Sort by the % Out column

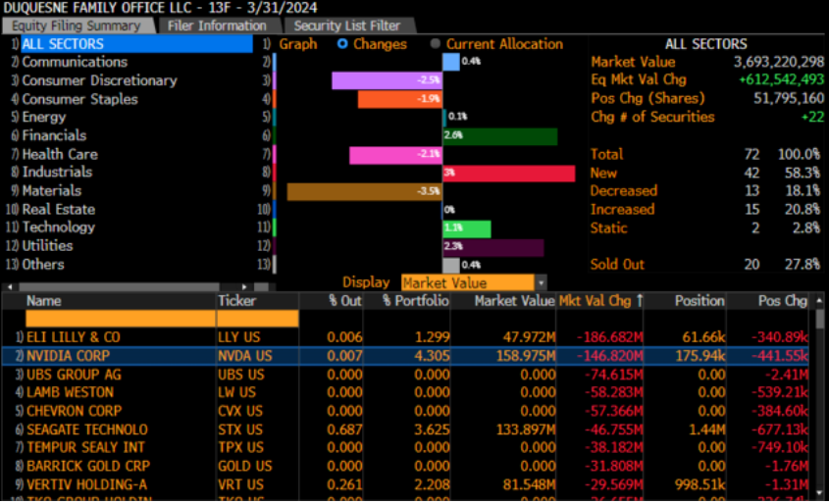[345, 301]
